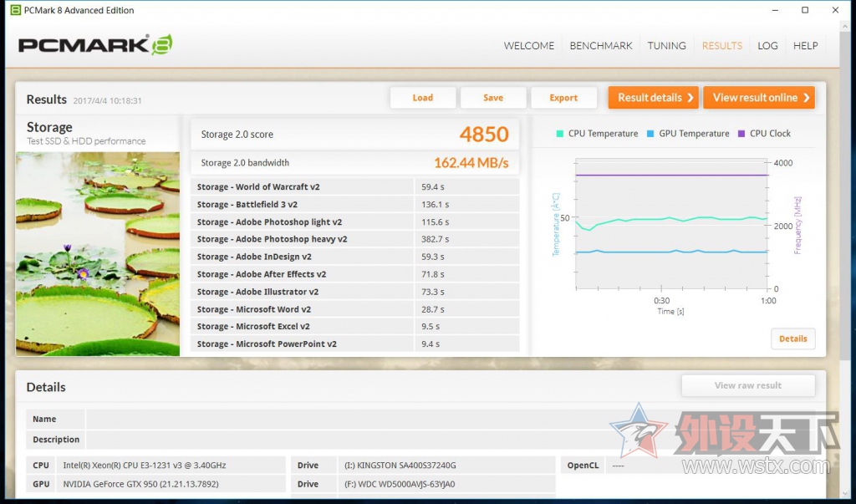The width and height of the screenshot is (856, 504).
Task: Export the benchmark results
Action: pyautogui.click(x=563, y=98)
